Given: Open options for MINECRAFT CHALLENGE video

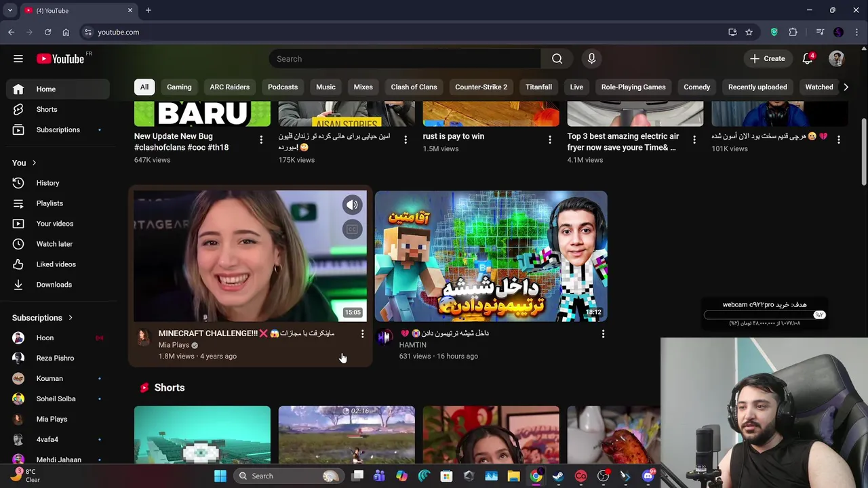Looking at the screenshot, I should pos(362,333).
